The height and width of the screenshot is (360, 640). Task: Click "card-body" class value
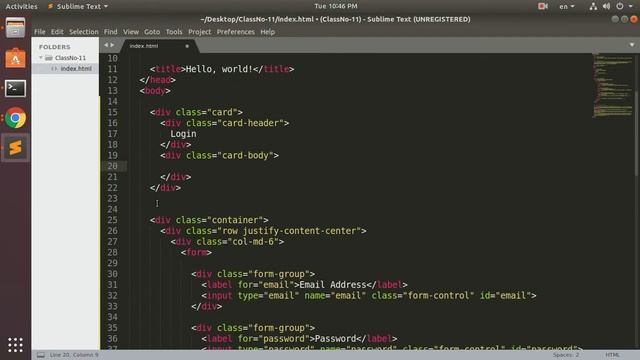(245, 156)
